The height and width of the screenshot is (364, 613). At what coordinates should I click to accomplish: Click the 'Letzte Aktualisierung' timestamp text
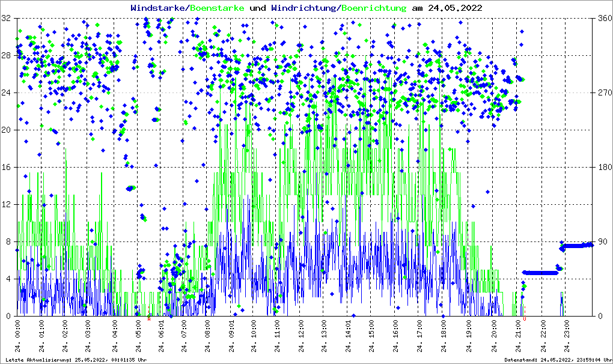click(x=75, y=360)
